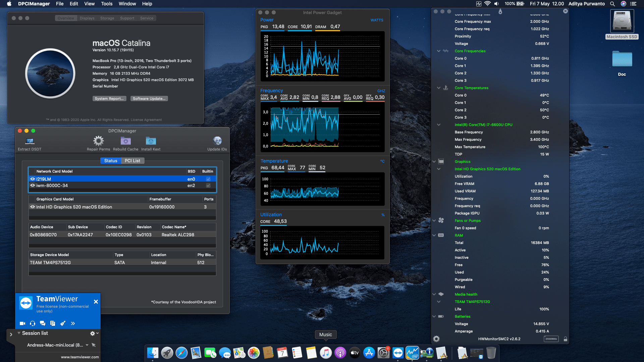The height and width of the screenshot is (362, 644).
Task: Click the macOS Catalina logo image
Action: click(50, 73)
